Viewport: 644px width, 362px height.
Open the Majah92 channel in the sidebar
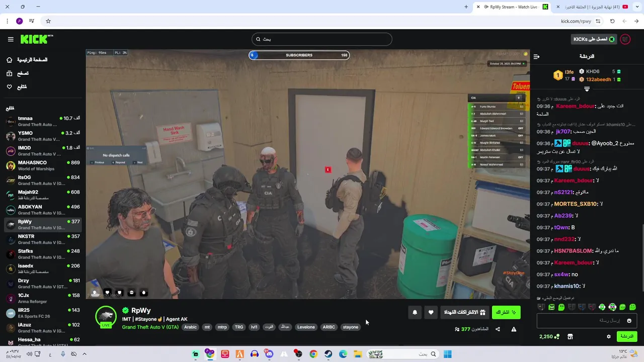click(43, 195)
